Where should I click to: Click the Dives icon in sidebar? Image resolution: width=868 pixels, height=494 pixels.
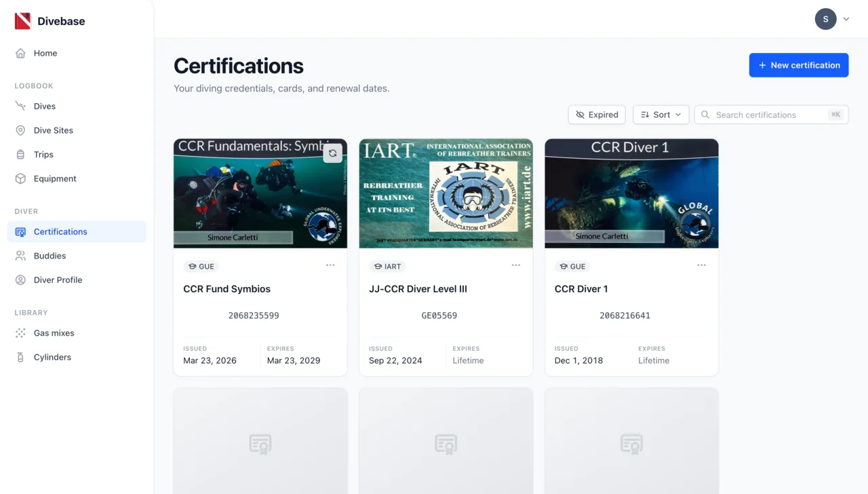(20, 106)
